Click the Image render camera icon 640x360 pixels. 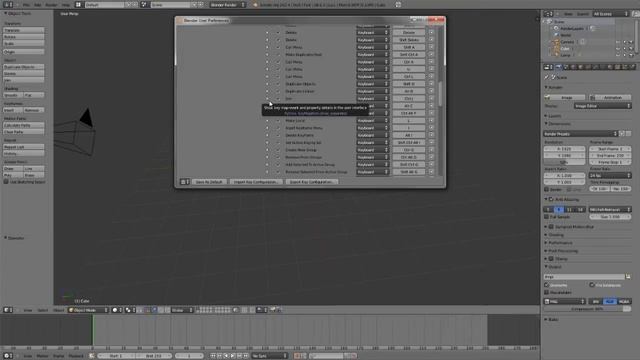point(548,98)
